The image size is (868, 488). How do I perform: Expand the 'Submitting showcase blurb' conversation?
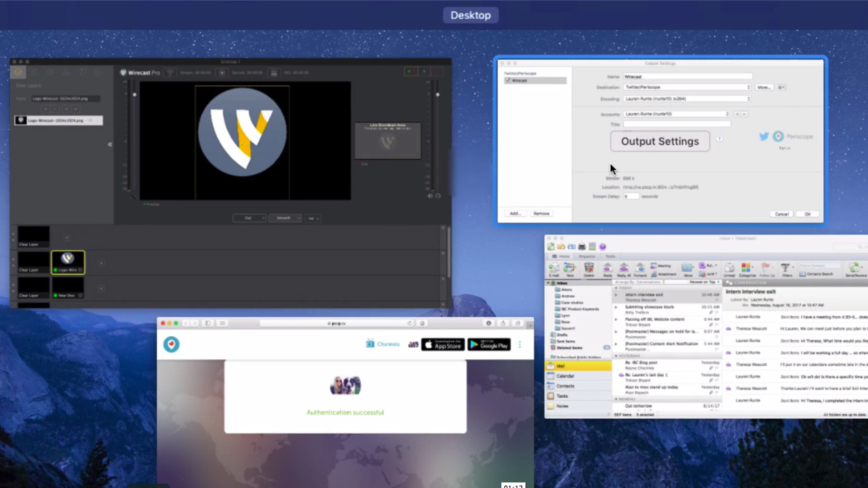coord(616,307)
